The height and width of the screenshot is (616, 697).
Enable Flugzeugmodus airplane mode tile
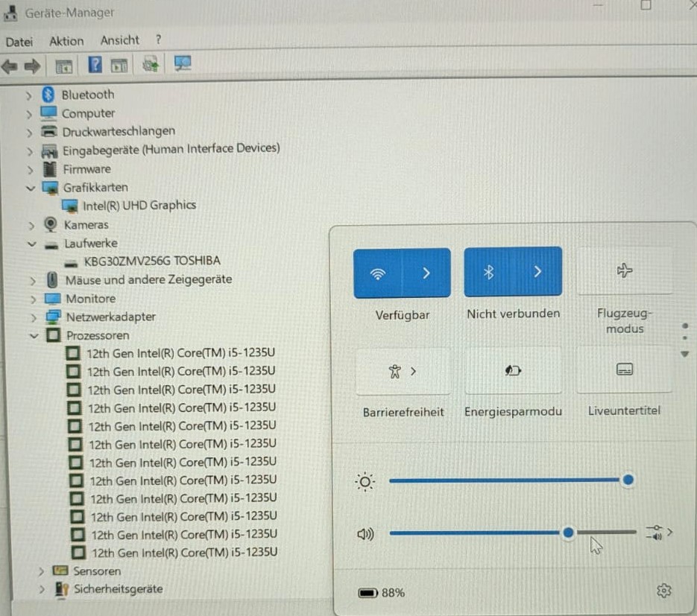tap(624, 271)
